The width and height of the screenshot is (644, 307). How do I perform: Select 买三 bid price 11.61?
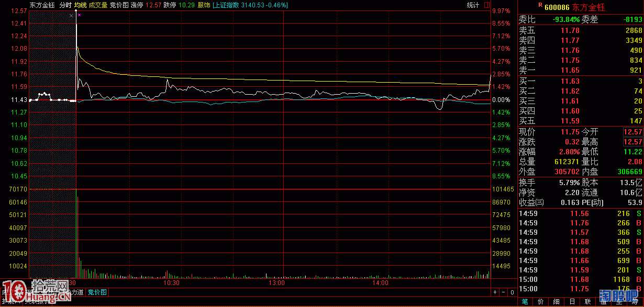(x=570, y=101)
